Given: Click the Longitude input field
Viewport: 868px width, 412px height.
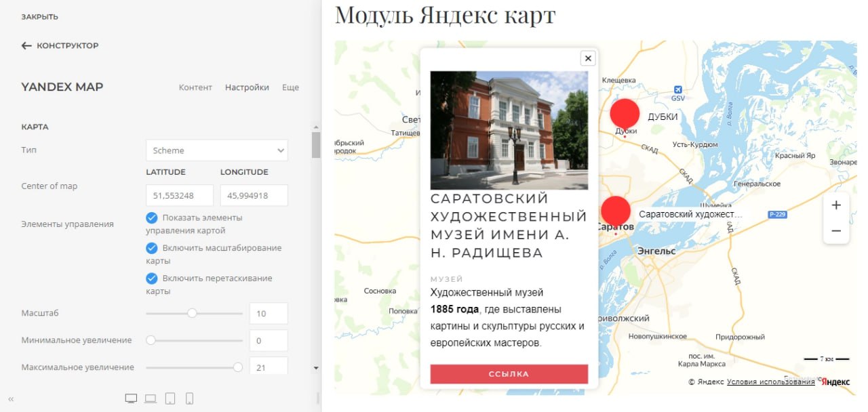Looking at the screenshot, I should 254,195.
